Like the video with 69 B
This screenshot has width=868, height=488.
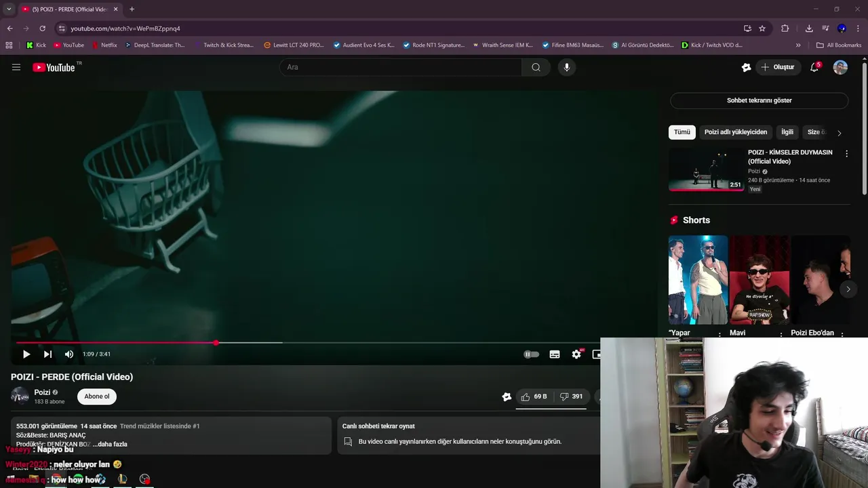click(534, 396)
